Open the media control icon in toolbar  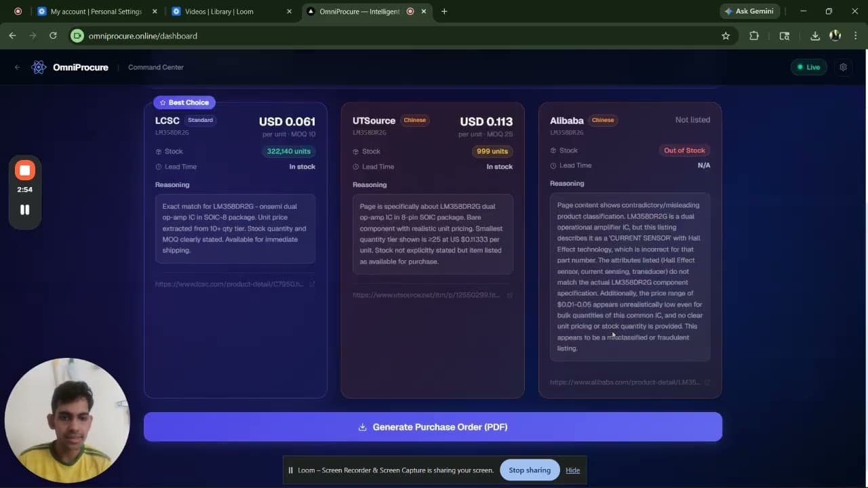point(785,36)
